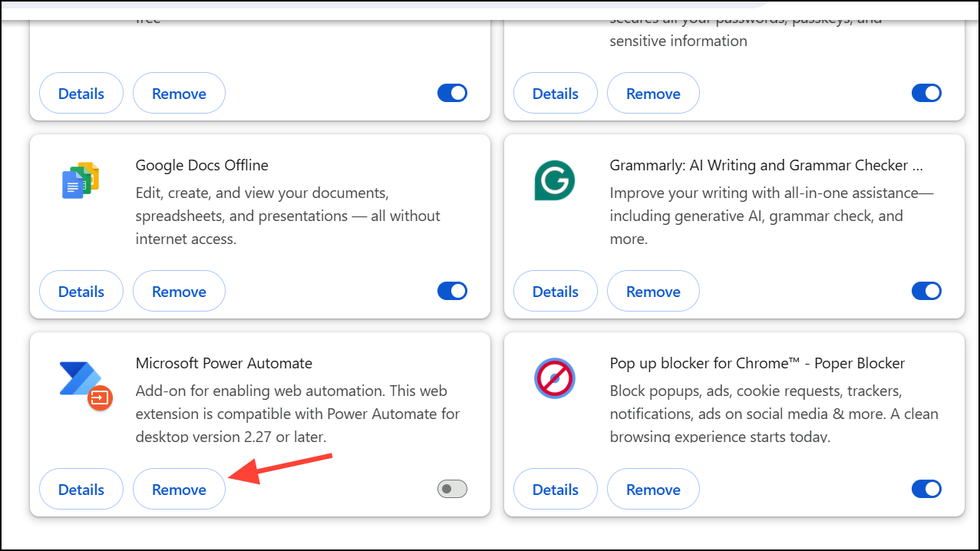Toggle the switch above Google Docs Offline card
Viewport: 980px width, 551px height.
[452, 93]
